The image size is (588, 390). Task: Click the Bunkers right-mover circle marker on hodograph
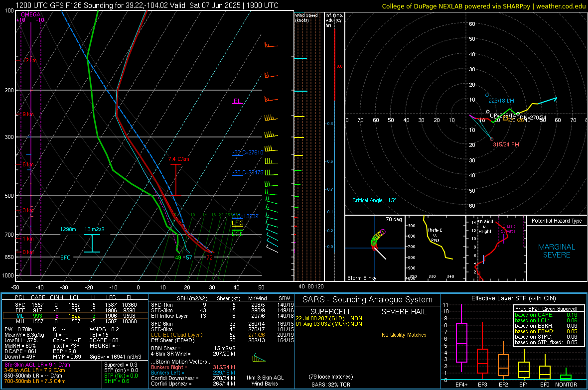click(492, 139)
